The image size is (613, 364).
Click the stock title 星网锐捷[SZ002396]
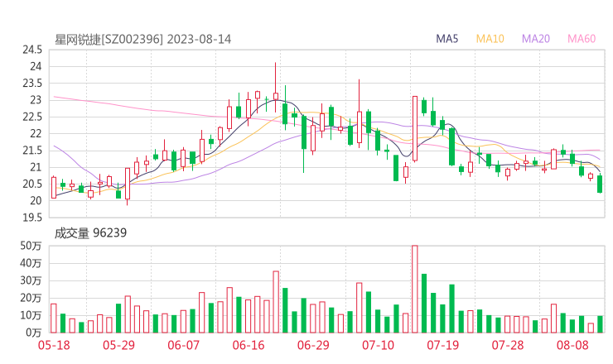click(x=109, y=40)
